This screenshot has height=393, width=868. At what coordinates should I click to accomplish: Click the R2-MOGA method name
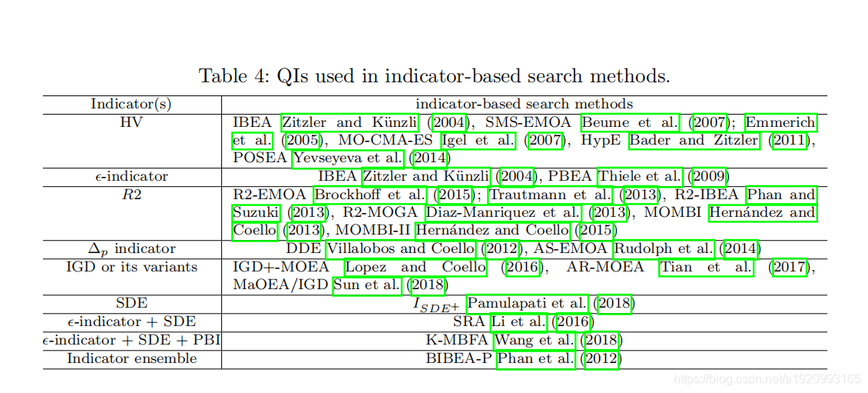[382, 213]
